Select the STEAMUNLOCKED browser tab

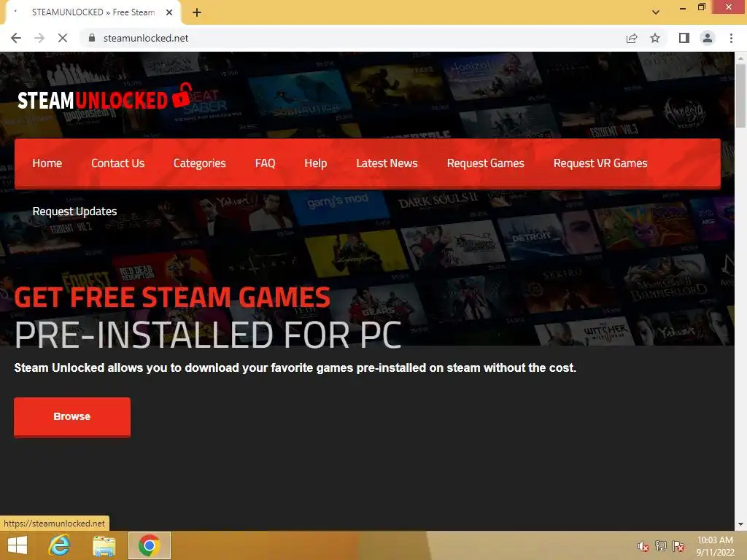93,12
